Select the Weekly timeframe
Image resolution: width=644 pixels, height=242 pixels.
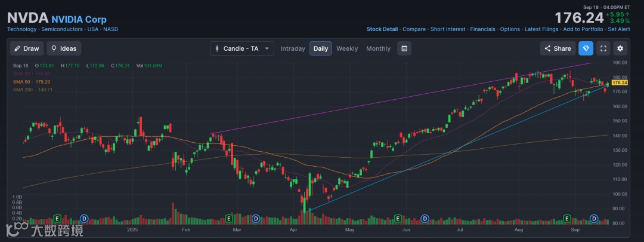[x=347, y=48]
